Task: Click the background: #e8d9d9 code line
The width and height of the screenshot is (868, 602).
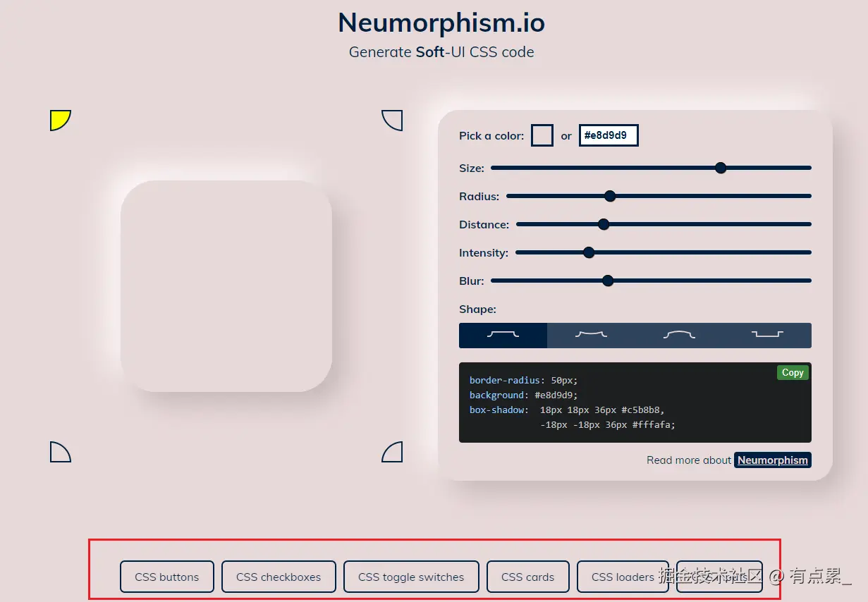Action: (x=523, y=395)
